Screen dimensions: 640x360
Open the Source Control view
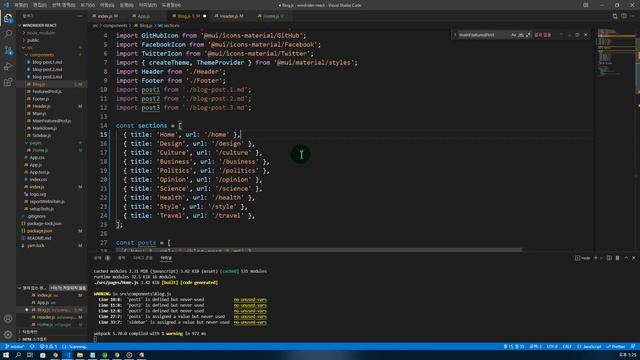(8, 50)
